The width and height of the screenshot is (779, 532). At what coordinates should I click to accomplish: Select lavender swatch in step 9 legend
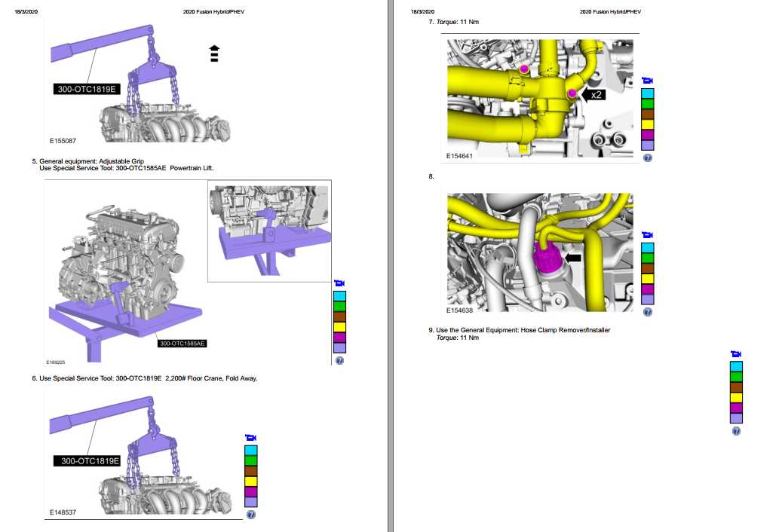[736, 419]
